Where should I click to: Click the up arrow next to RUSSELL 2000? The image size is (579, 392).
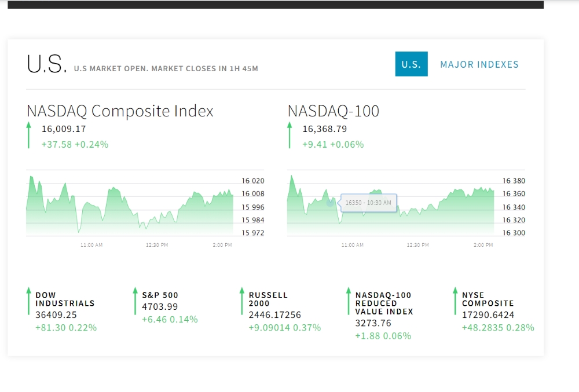click(x=242, y=301)
